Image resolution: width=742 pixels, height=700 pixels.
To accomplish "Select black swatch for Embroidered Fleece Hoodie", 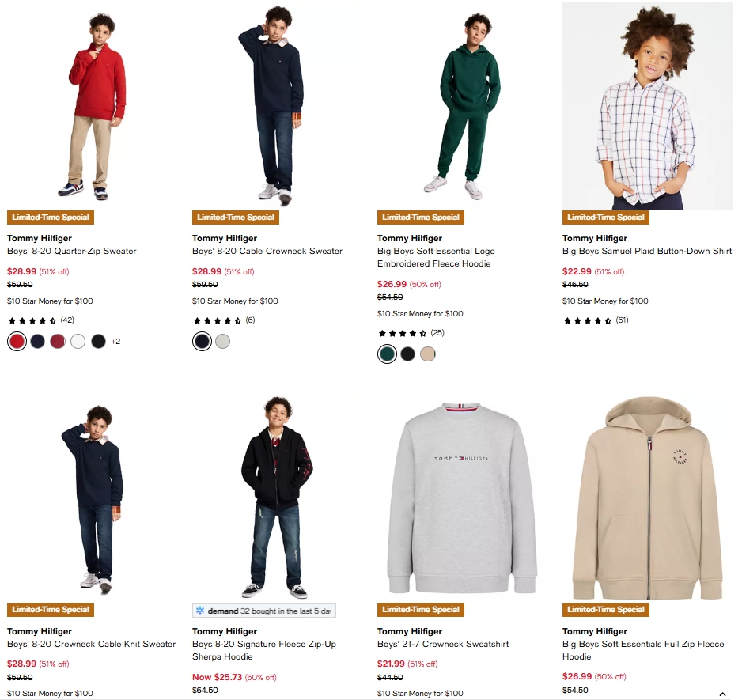I will click(x=407, y=354).
